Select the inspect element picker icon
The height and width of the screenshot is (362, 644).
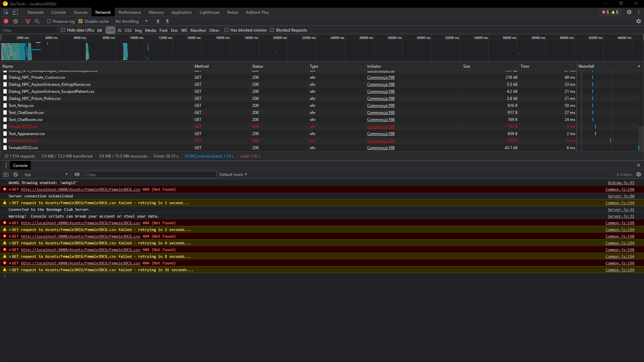[x=6, y=12]
